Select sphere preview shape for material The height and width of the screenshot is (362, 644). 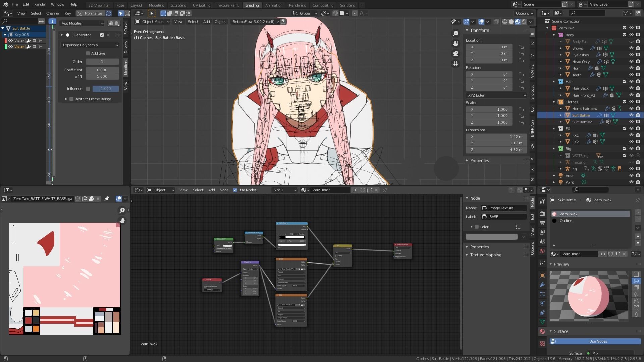pos(636,281)
